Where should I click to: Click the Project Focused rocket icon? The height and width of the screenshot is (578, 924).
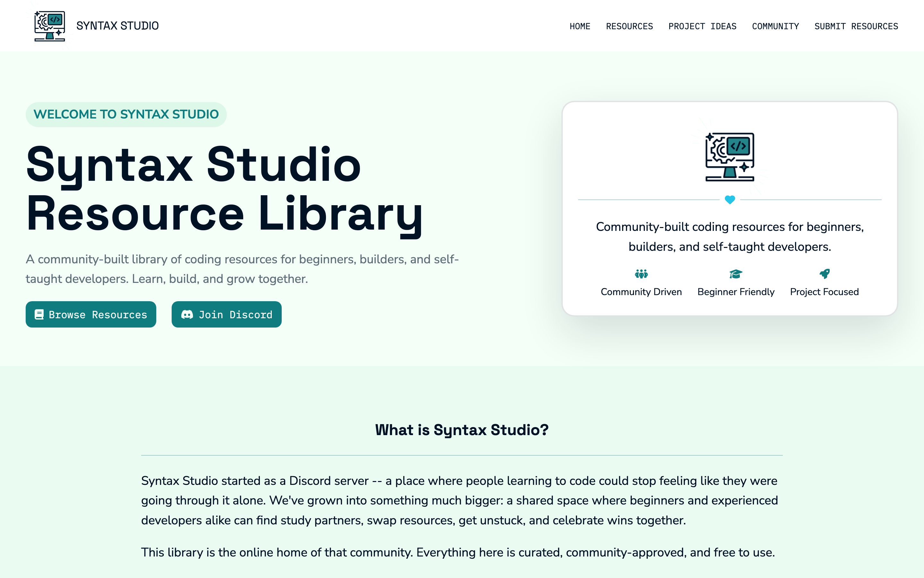[824, 274]
